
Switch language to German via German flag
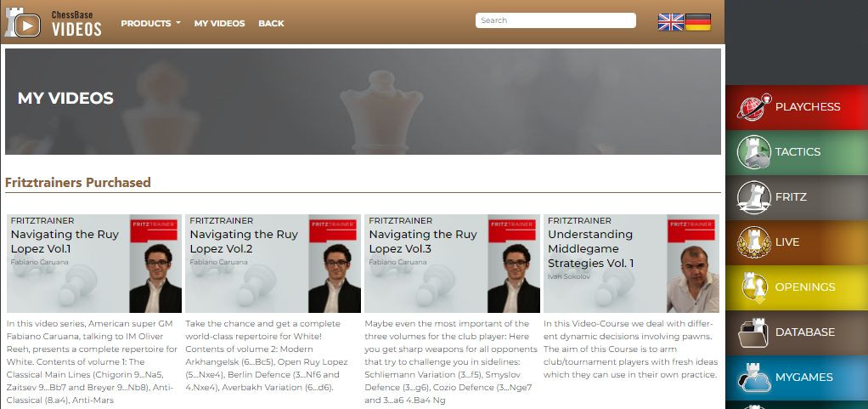(697, 22)
